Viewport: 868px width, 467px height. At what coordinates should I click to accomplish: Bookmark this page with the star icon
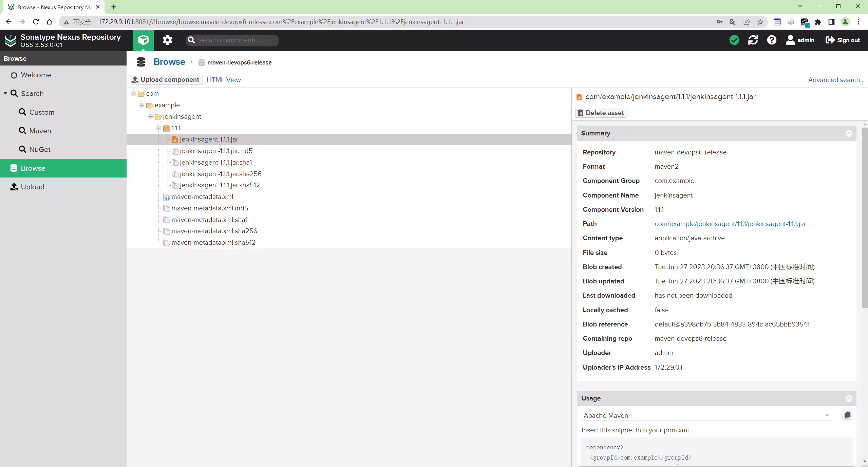point(760,22)
